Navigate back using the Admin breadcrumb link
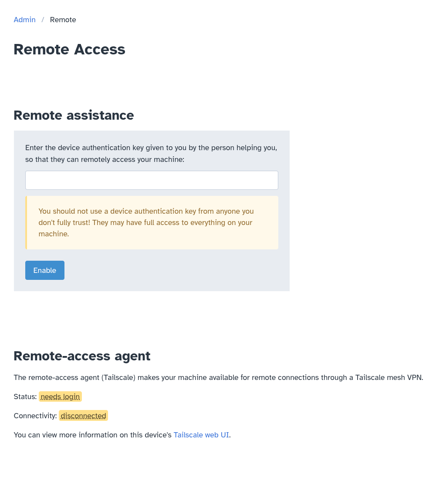Screen dimensions: 436x504 [24, 20]
